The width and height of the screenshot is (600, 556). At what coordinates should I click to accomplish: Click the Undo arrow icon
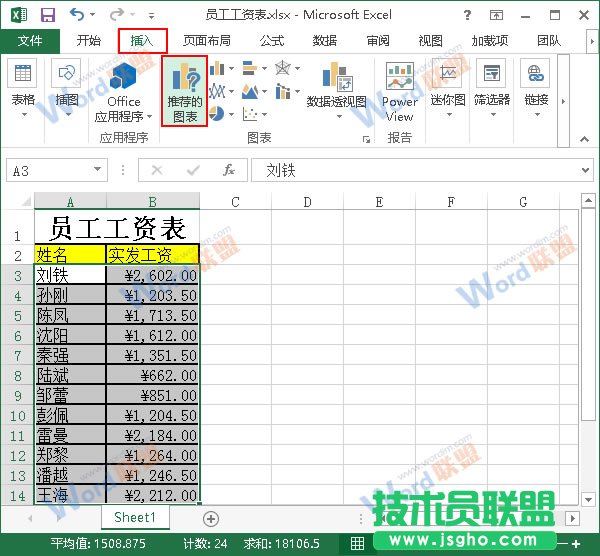[x=77, y=15]
